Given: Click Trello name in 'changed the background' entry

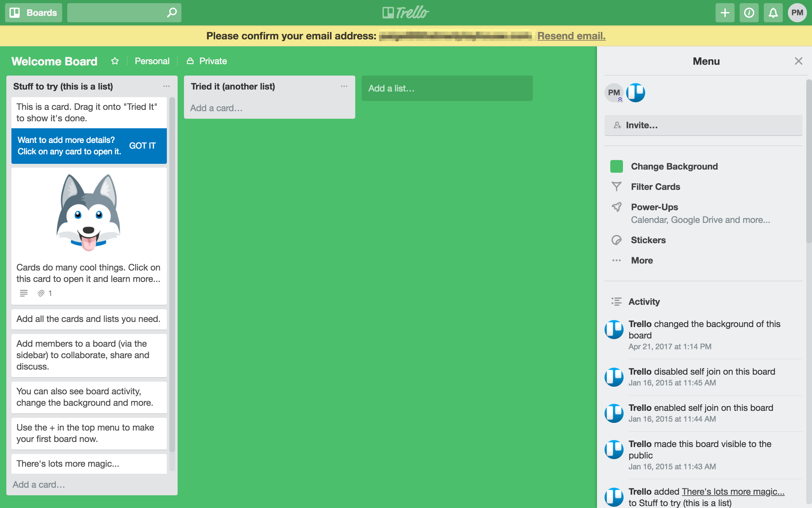Looking at the screenshot, I should (640, 324).
